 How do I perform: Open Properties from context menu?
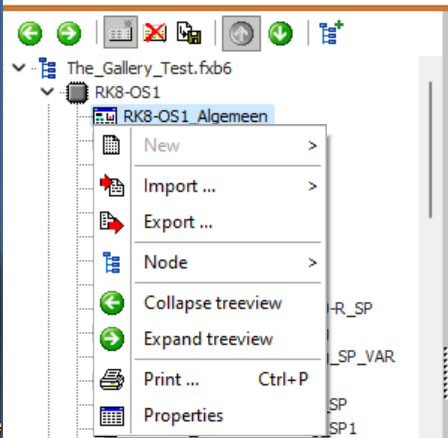pos(210,416)
